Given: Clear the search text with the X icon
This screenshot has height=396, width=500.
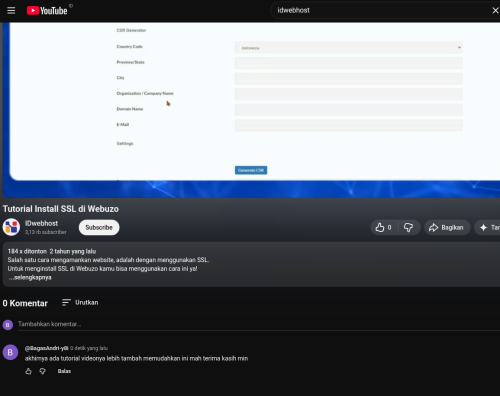Looking at the screenshot, I should tap(495, 10).
